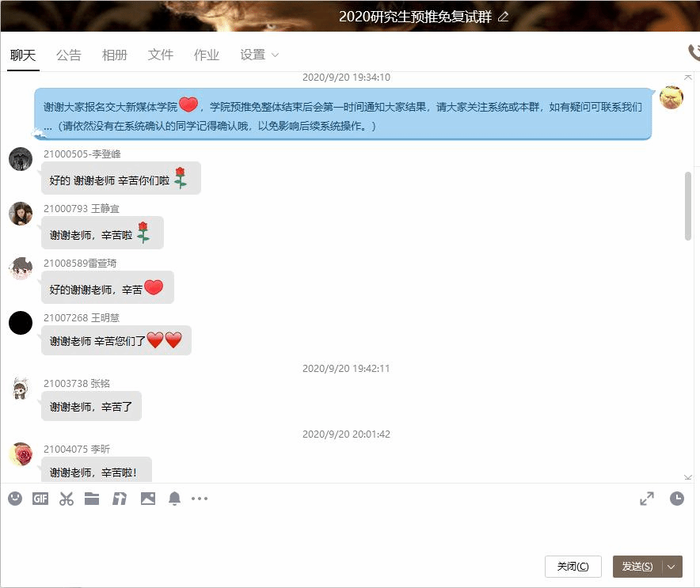Open the three-dot more tools menu
700x588 pixels.
tap(200, 499)
